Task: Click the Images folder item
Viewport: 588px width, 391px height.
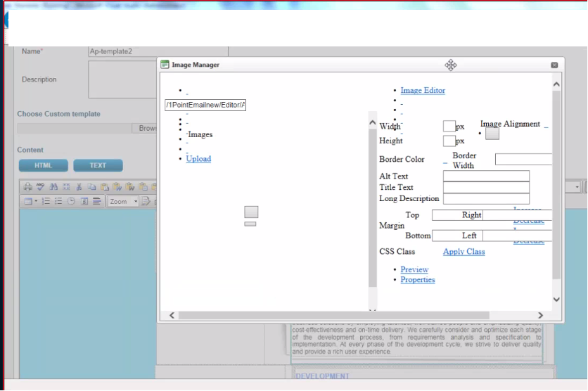Action: pos(200,134)
